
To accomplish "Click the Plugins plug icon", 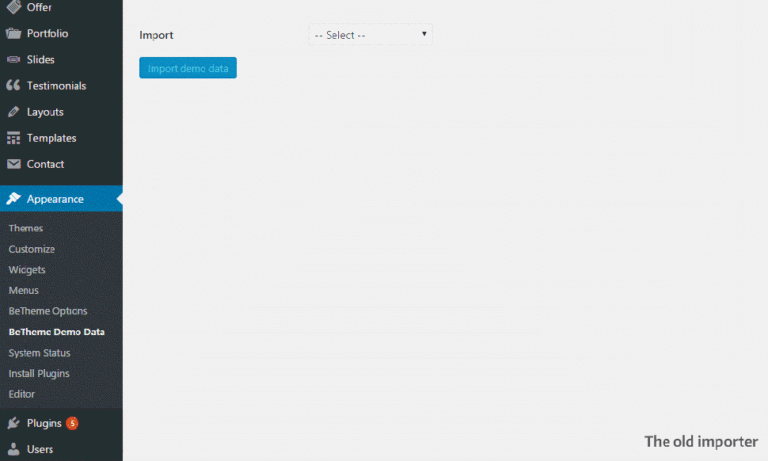I will 13,423.
